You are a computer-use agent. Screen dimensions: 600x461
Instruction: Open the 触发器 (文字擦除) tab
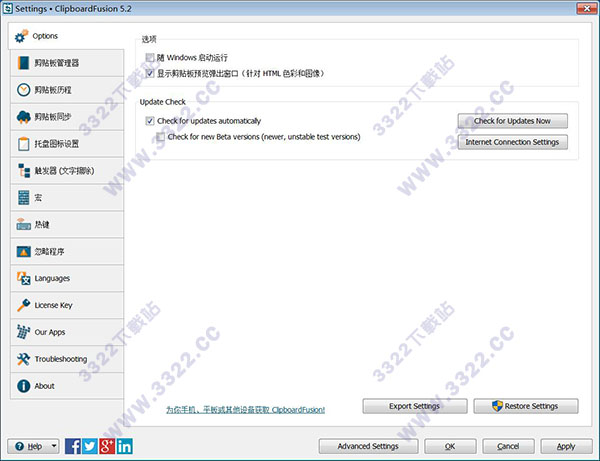coord(67,171)
